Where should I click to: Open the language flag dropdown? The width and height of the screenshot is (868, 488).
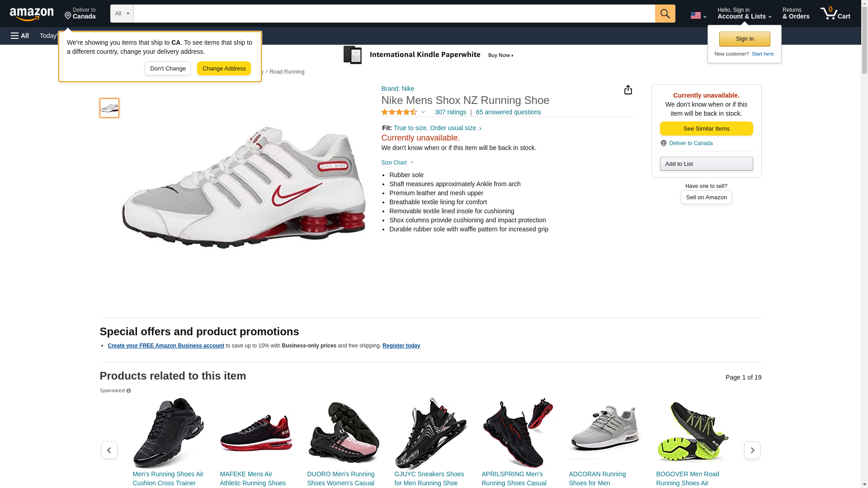(x=698, y=15)
